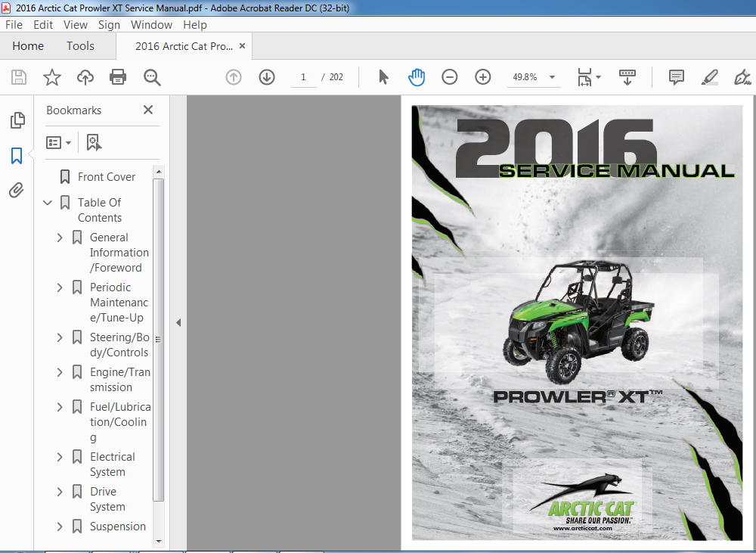Open the page fit options arrow

598,77
